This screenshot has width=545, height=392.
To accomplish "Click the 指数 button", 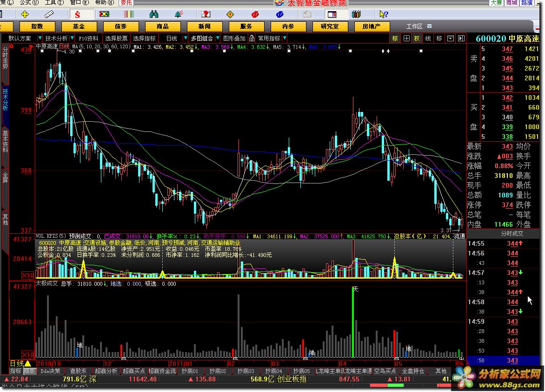I will click(37, 26).
